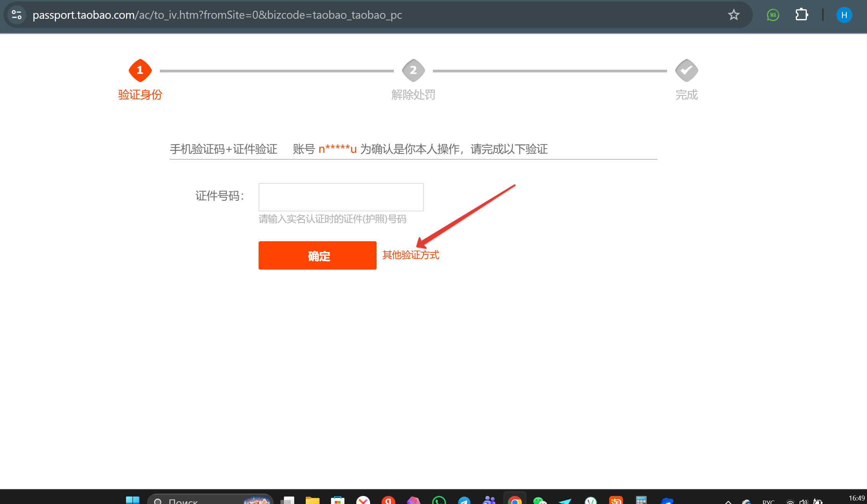The height and width of the screenshot is (504, 867).
Task: Switch to Chrome in the taskbar
Action: [x=515, y=500]
